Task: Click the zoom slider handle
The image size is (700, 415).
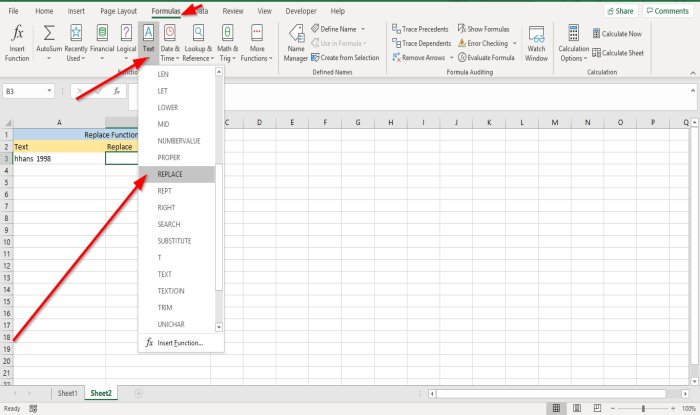Action: [643, 408]
